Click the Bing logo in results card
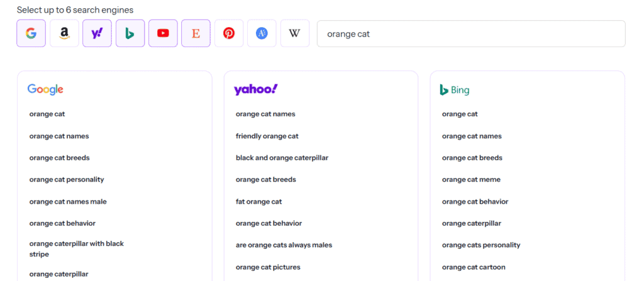The image size is (644, 281). (x=455, y=90)
